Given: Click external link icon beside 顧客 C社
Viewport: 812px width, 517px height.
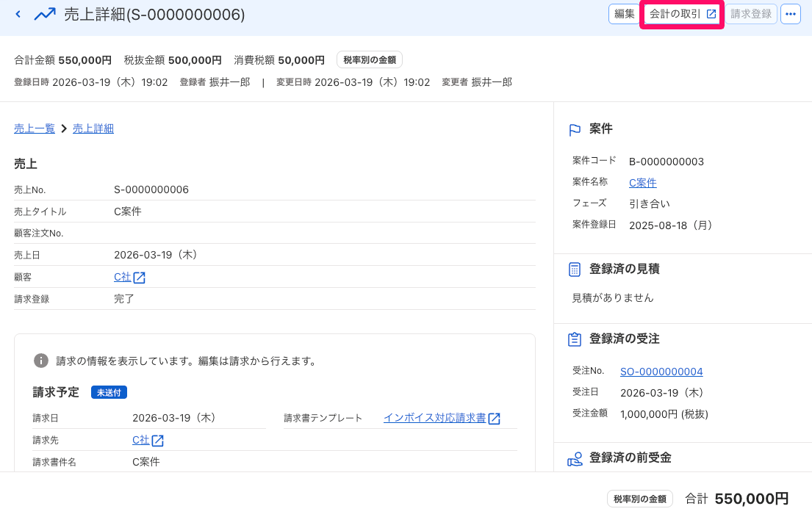Looking at the screenshot, I should click(x=140, y=278).
